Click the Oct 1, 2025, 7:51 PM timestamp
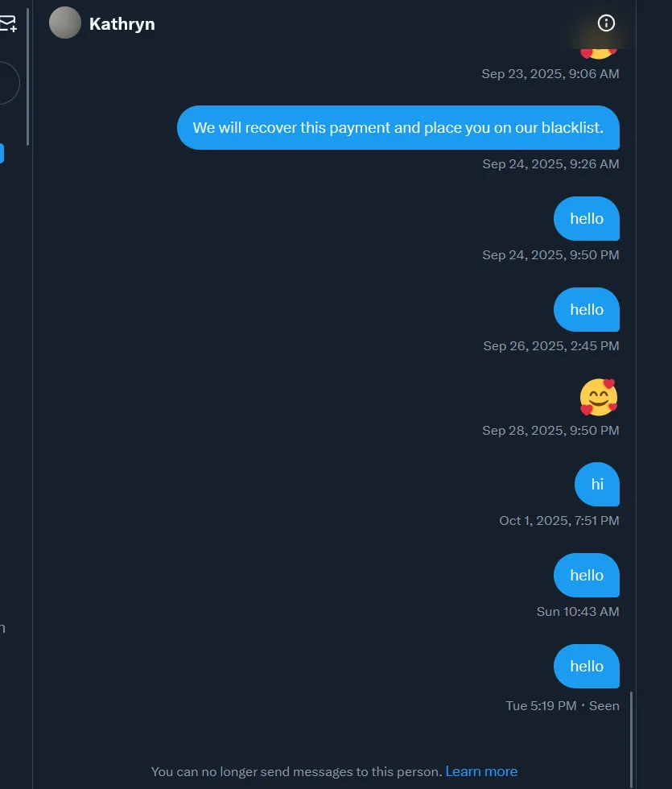 [x=559, y=521]
